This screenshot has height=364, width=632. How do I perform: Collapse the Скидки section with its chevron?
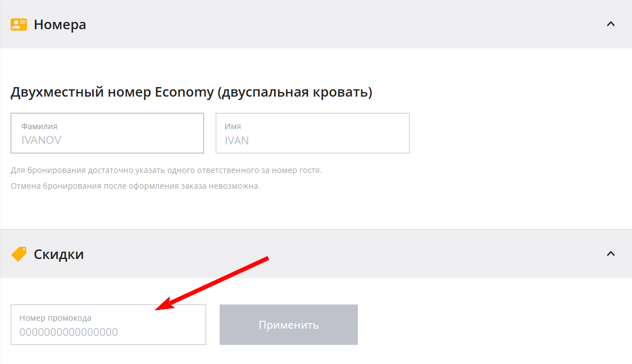pos(611,254)
